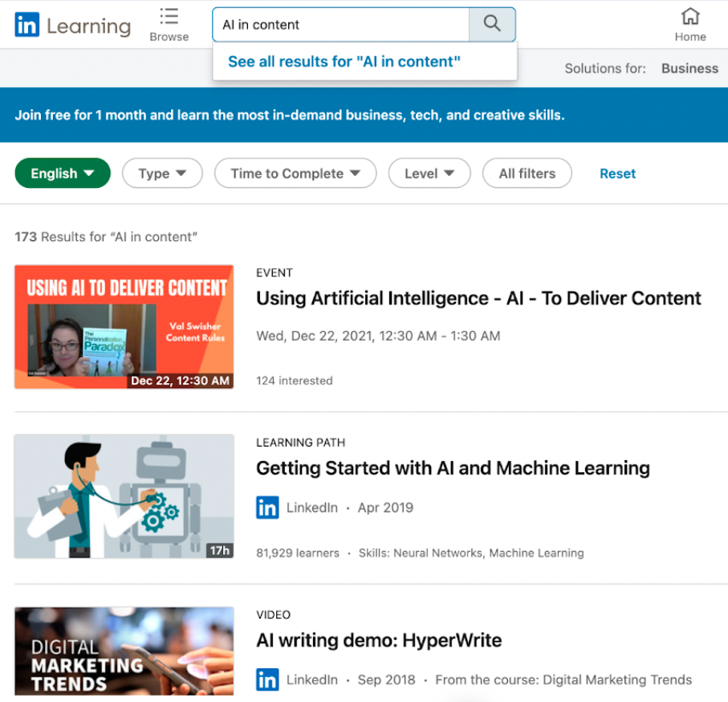Click LinkedIn logo beside Sep 2018
Viewport: 728px width, 702px height.
267,680
